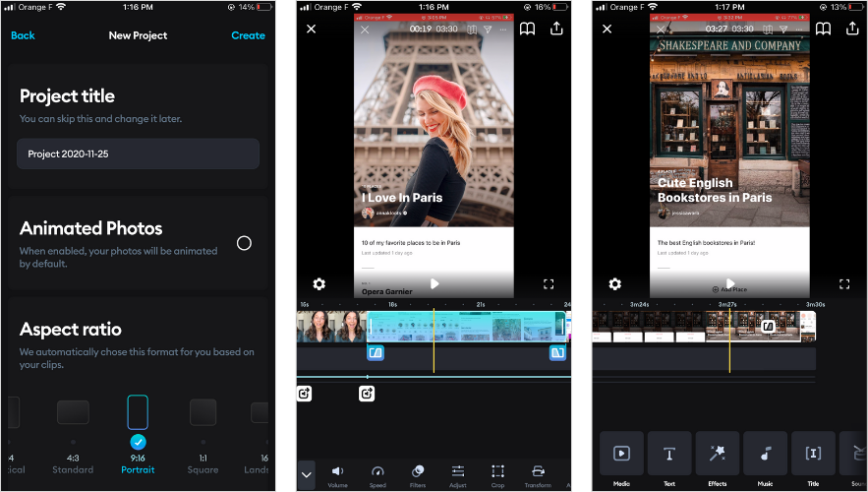Click the yellow playhead in the Bookstores timeline

pyautogui.click(x=729, y=339)
